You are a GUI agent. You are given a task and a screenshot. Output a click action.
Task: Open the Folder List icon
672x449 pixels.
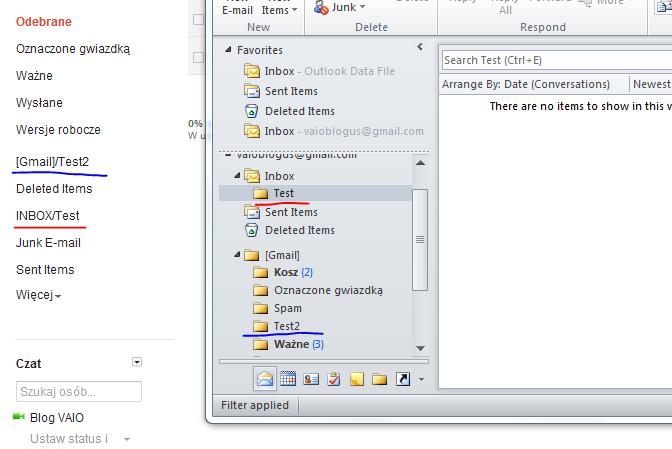pyautogui.click(x=379, y=379)
